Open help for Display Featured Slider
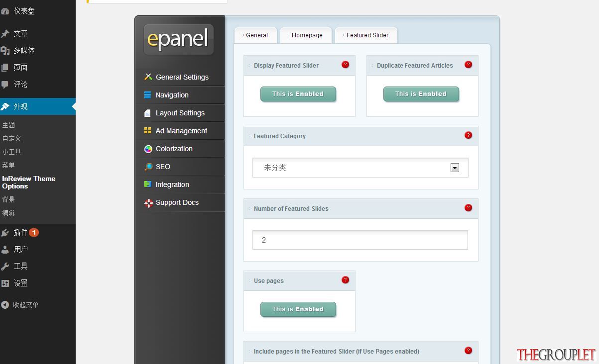 346,65
